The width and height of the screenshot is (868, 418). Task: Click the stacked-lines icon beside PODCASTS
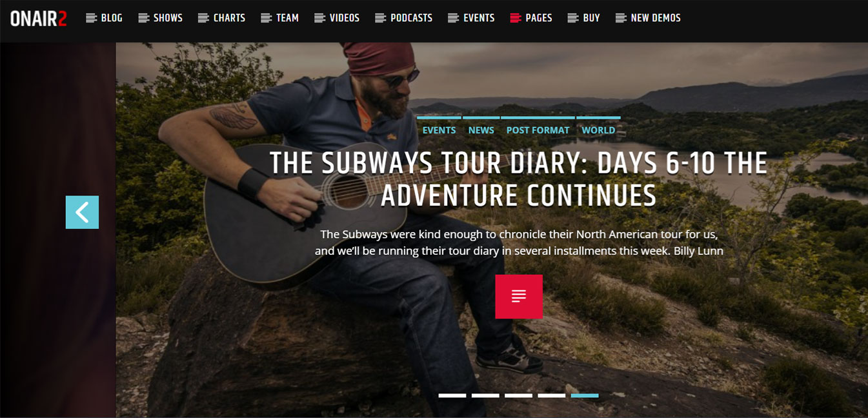[380, 18]
